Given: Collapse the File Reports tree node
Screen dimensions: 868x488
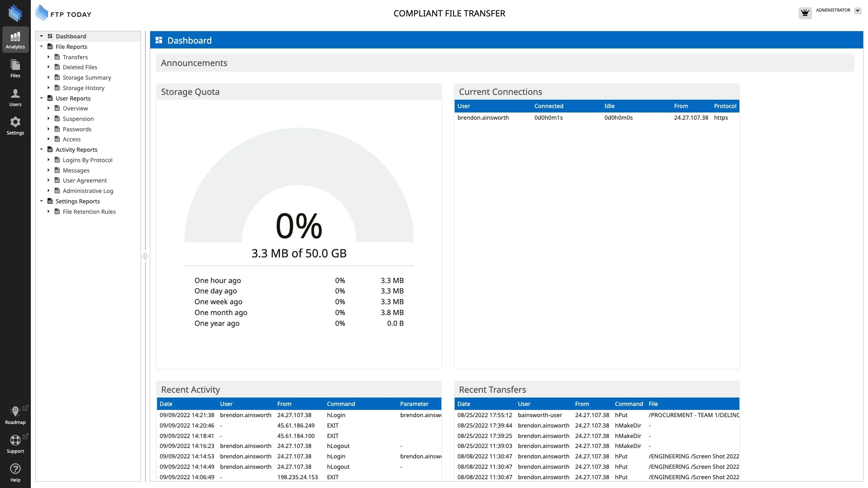Looking at the screenshot, I should pyautogui.click(x=41, y=46).
